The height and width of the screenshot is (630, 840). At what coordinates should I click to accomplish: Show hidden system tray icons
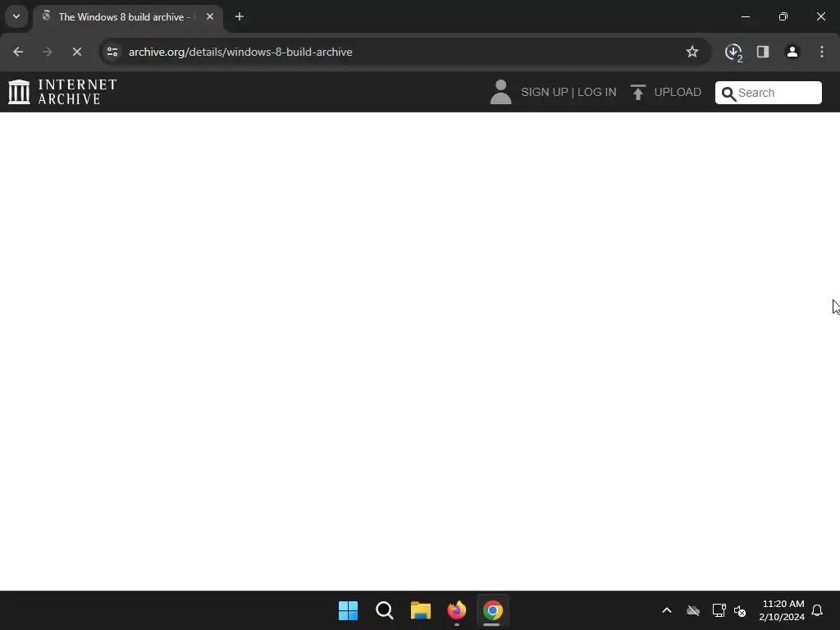[667, 610]
